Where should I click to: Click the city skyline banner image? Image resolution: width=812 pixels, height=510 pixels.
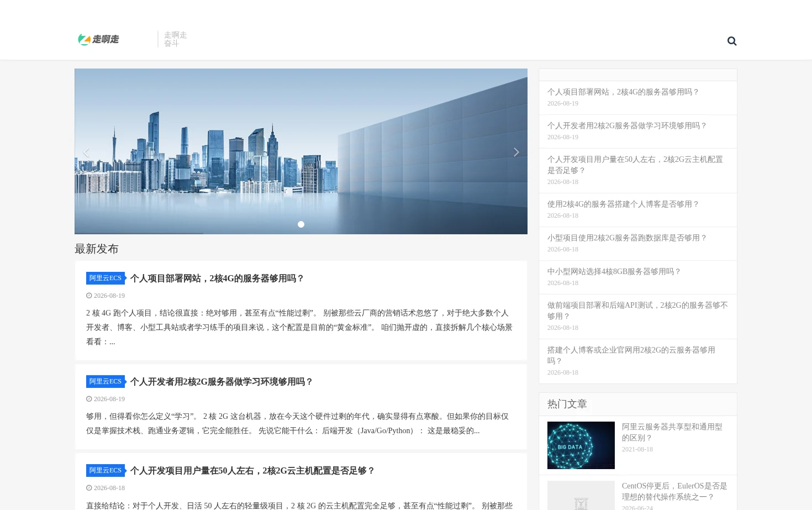[x=301, y=151]
